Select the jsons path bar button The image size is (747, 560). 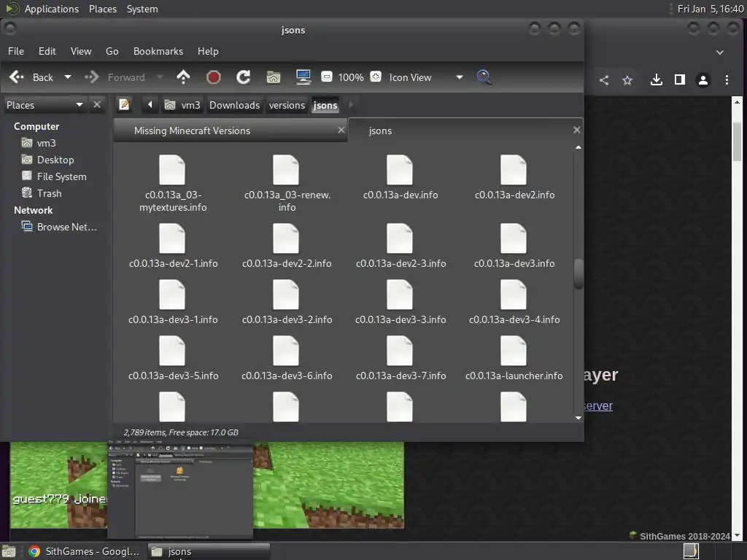[325, 105]
